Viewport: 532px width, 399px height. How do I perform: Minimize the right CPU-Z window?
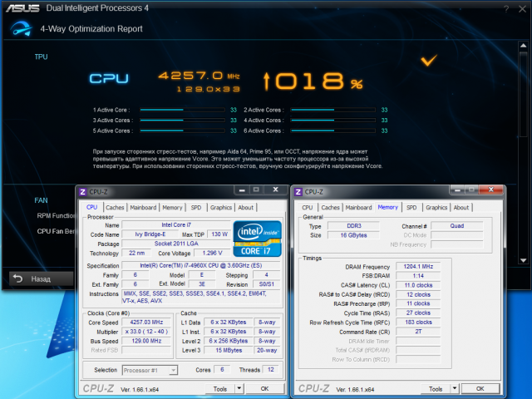coord(457,190)
